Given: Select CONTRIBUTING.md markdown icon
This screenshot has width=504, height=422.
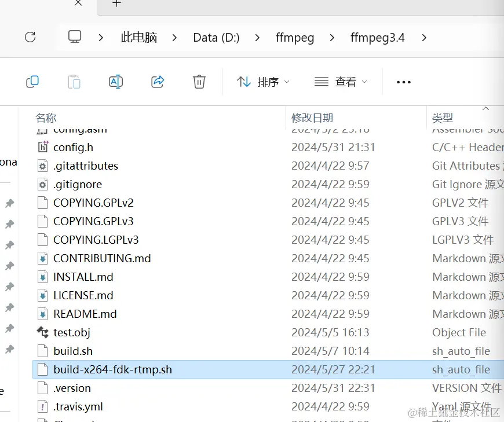Looking at the screenshot, I should tap(43, 259).
